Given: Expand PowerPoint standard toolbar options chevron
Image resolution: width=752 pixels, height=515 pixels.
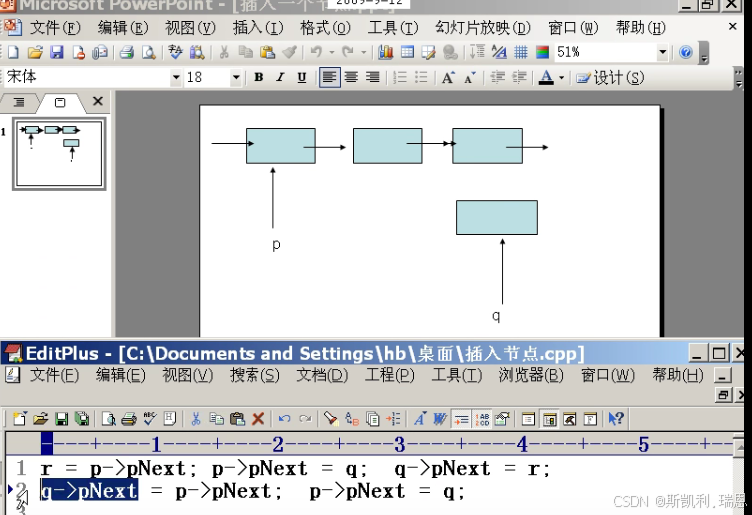Looking at the screenshot, I should coord(704,53).
